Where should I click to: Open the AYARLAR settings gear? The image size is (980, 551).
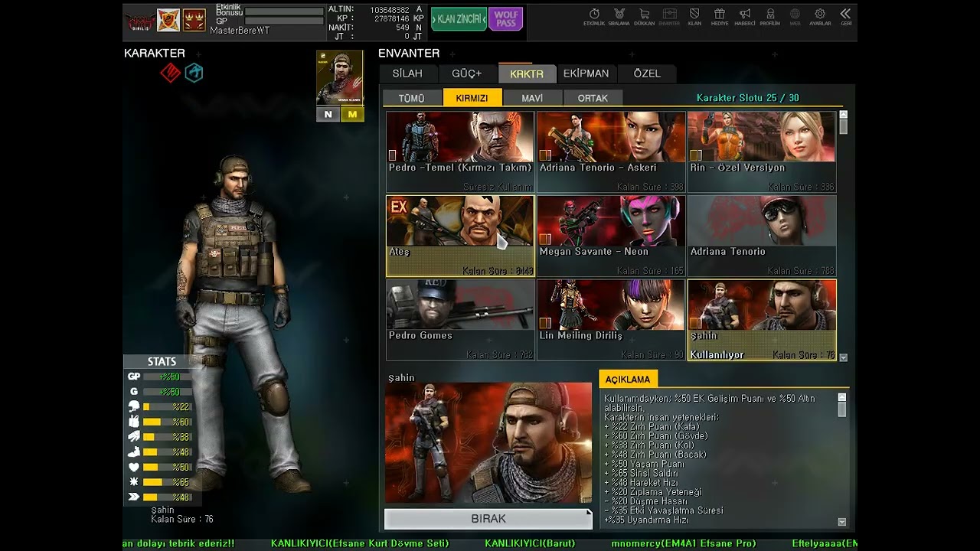(820, 17)
